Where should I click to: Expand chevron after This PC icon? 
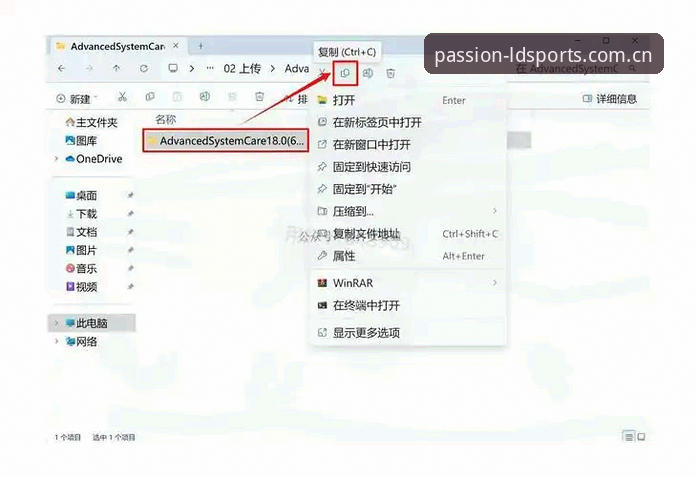[x=192, y=68]
